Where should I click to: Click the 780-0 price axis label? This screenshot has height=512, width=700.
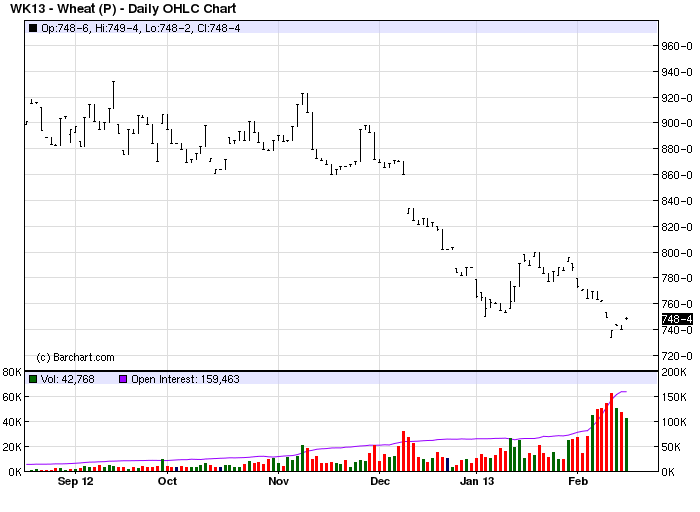click(677, 278)
